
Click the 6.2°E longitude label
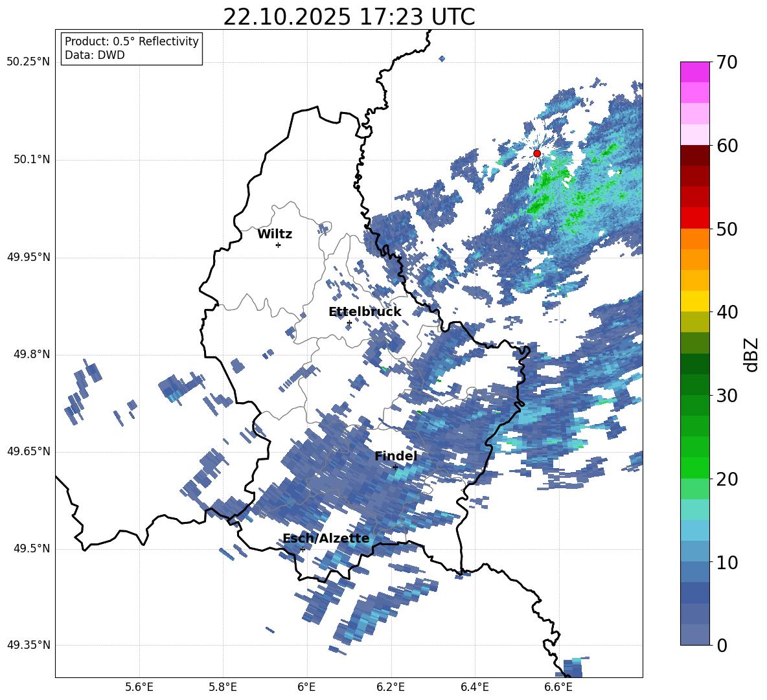(x=391, y=687)
